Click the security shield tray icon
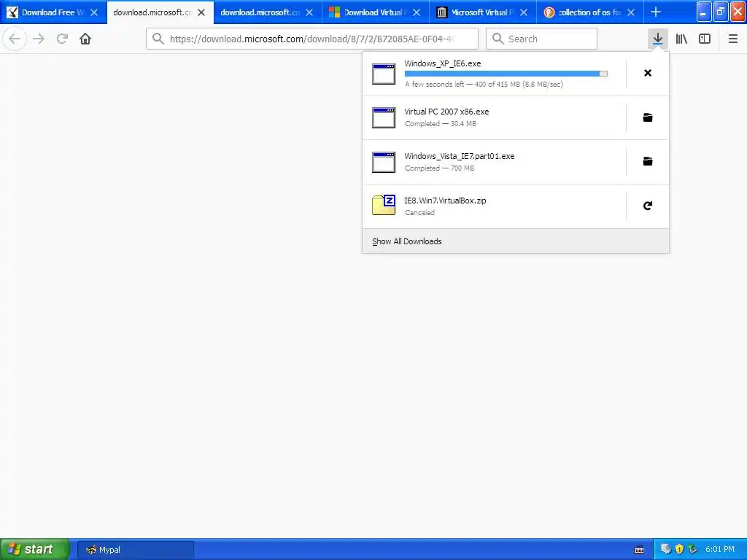Image resolution: width=747 pixels, height=560 pixels. [679, 549]
